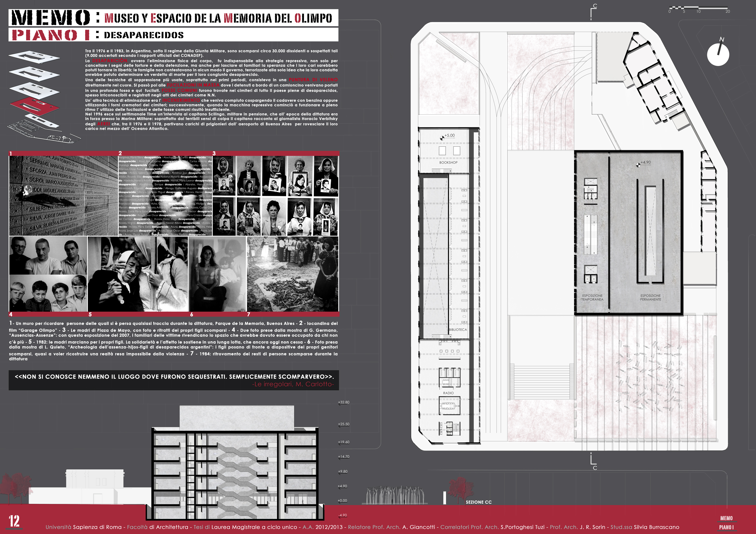
Task: Click the section marker C above the plan
Action: (x=594, y=12)
